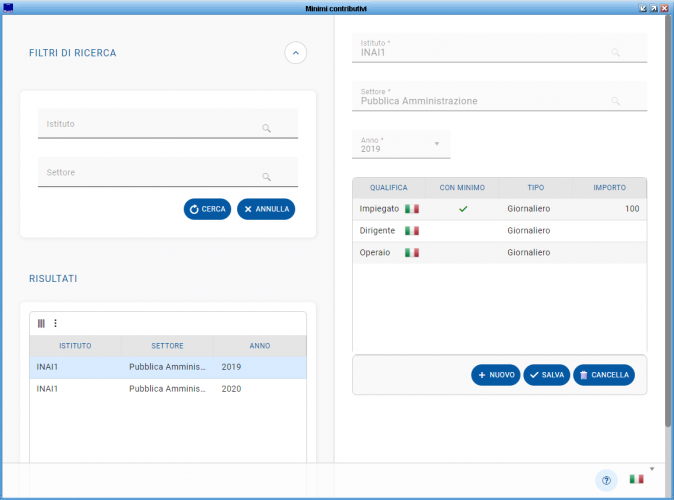The height and width of the screenshot is (500, 674).
Task: Click the Italian flag next to Impiegato
Action: click(x=411, y=209)
